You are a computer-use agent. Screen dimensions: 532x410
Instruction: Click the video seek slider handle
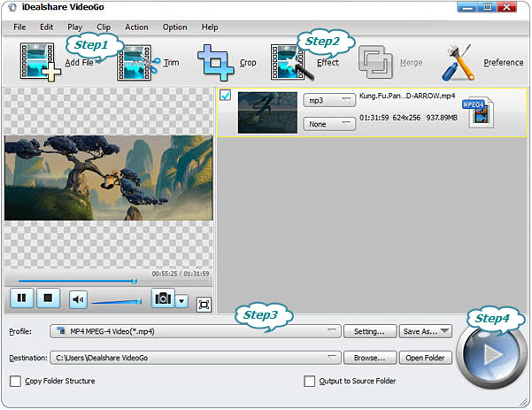(135, 281)
